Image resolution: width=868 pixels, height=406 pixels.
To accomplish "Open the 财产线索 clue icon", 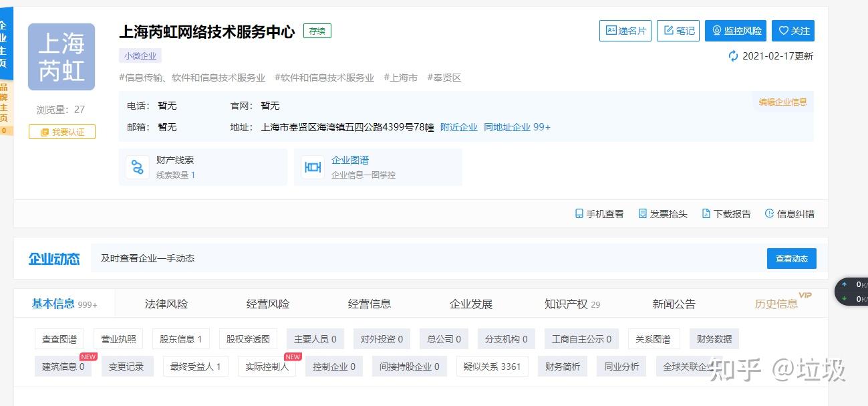I will click(x=138, y=167).
